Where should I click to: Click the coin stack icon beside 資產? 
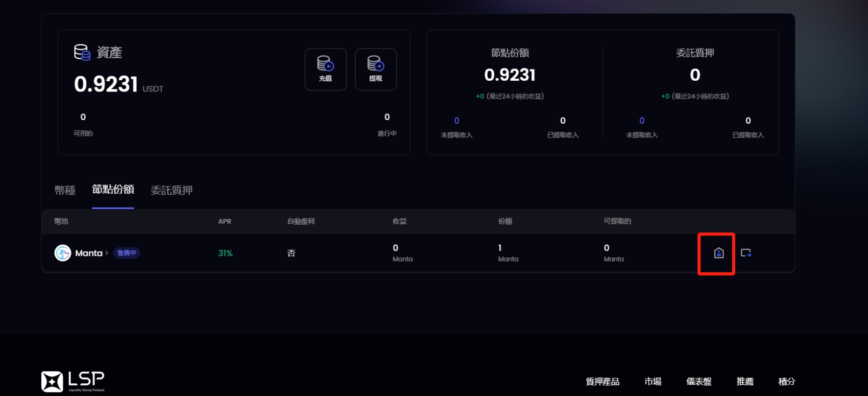(82, 52)
